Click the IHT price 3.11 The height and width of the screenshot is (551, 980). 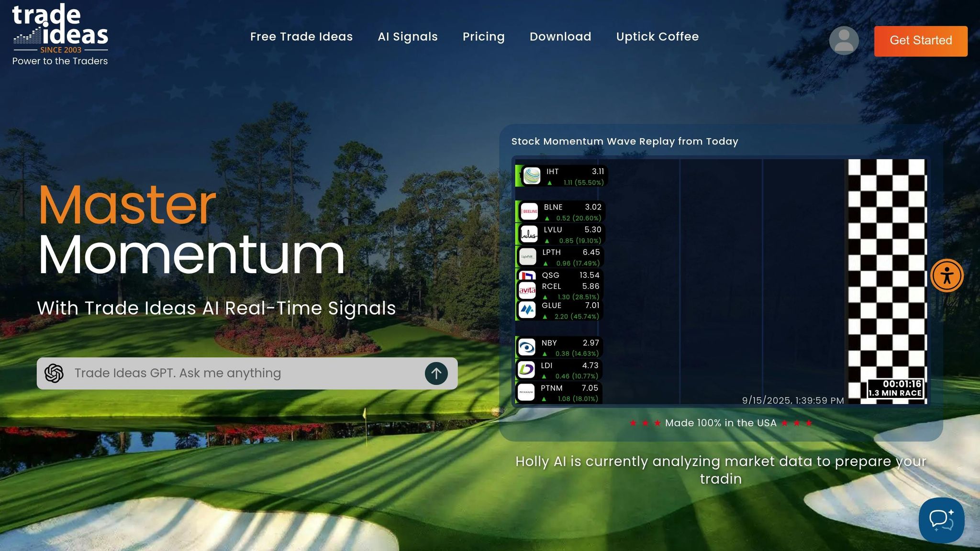click(x=598, y=172)
